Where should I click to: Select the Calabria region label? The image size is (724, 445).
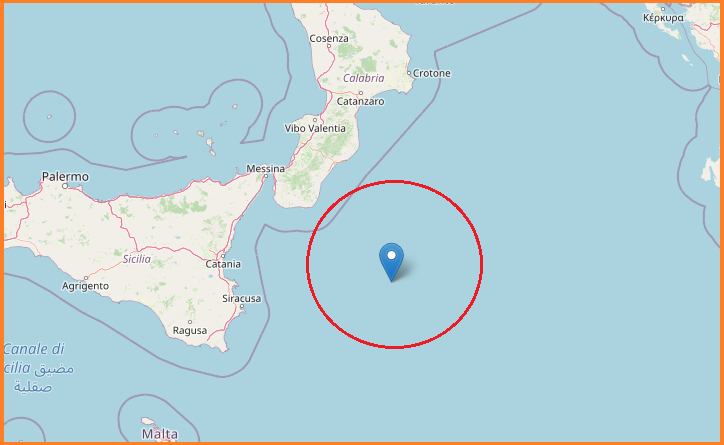coord(364,78)
